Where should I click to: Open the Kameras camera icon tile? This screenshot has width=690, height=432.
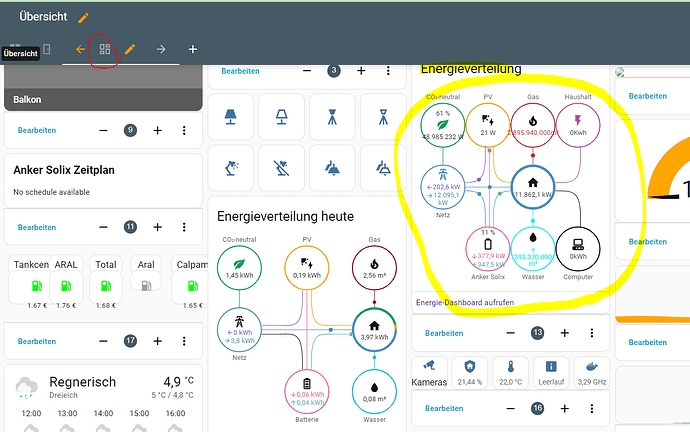click(x=429, y=372)
